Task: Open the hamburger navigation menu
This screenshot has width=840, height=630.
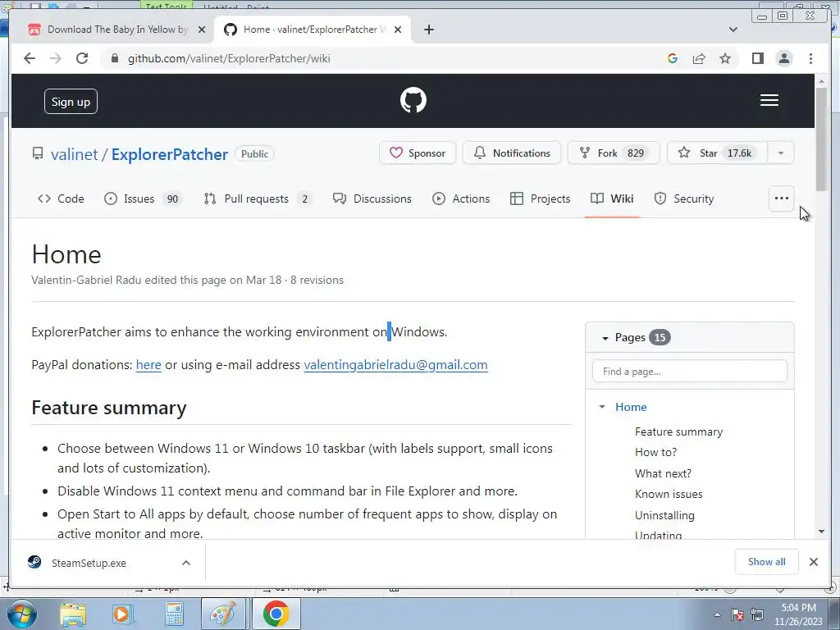Action: (x=769, y=100)
